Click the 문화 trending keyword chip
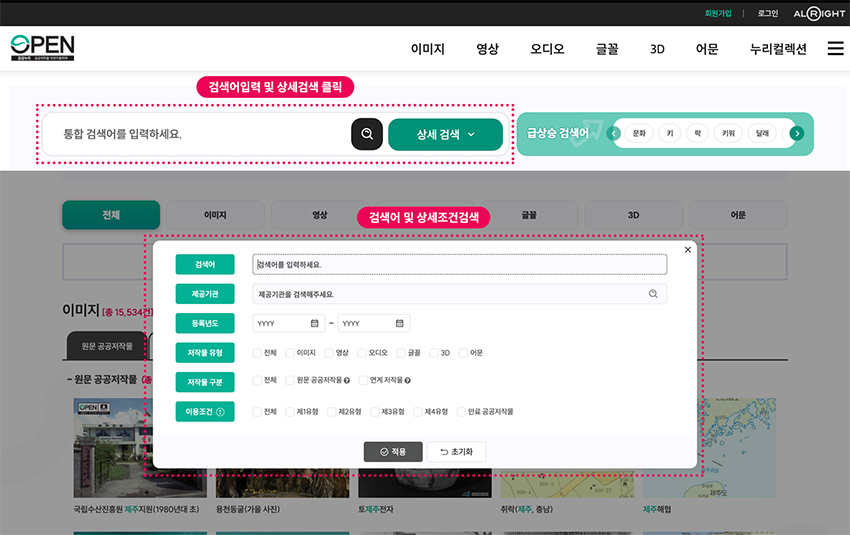 [x=639, y=133]
